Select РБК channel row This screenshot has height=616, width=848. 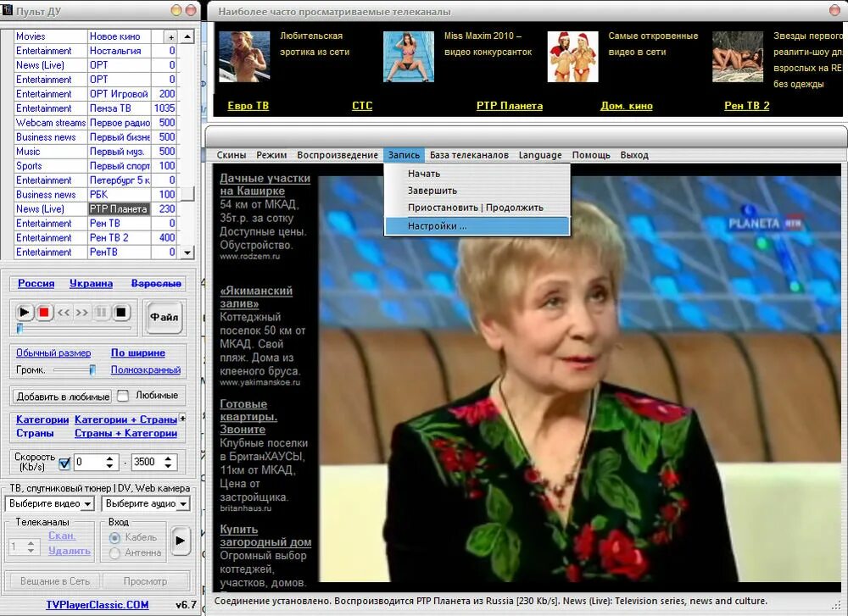click(x=97, y=195)
